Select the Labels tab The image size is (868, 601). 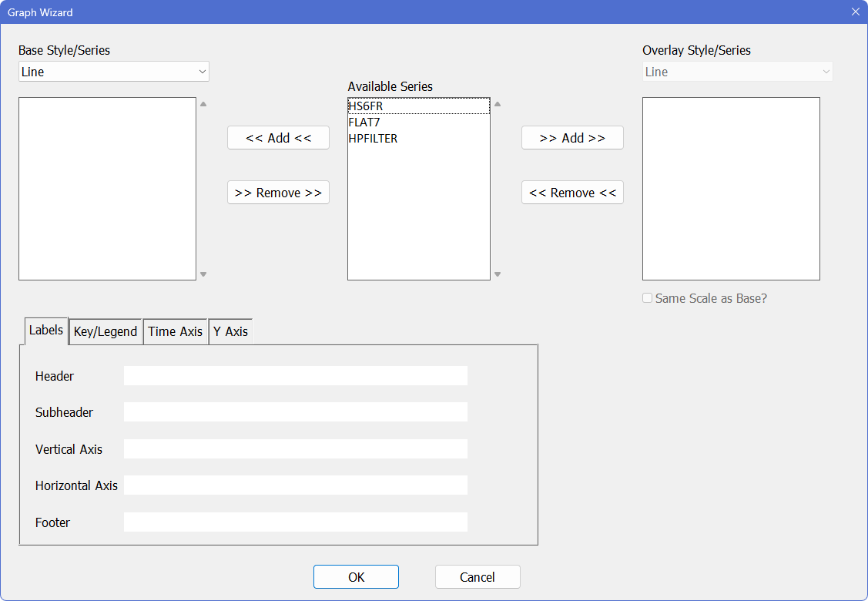pyautogui.click(x=46, y=330)
